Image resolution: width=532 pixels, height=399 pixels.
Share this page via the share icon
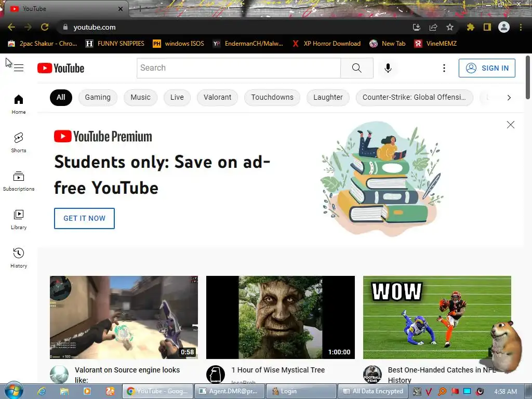[433, 27]
